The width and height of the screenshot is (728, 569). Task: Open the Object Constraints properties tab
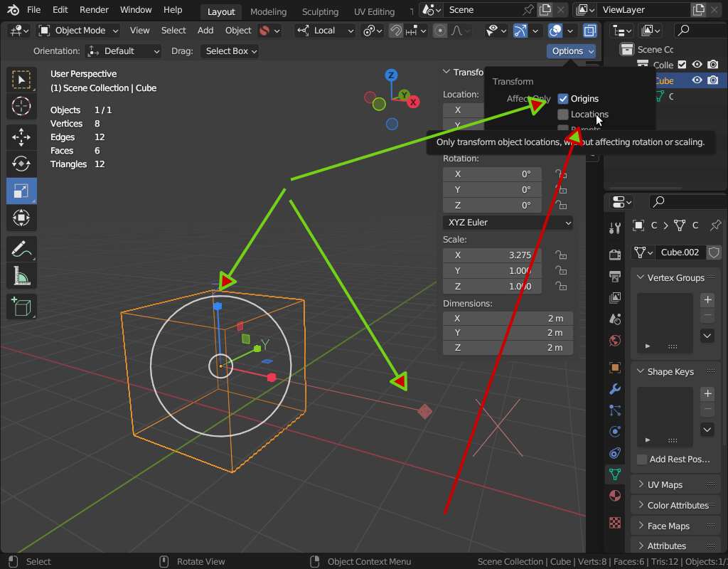[615, 453]
